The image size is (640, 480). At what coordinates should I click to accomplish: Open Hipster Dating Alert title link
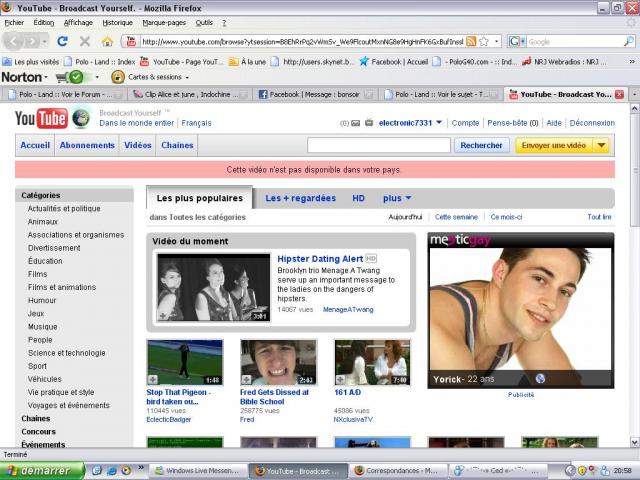pyautogui.click(x=320, y=259)
